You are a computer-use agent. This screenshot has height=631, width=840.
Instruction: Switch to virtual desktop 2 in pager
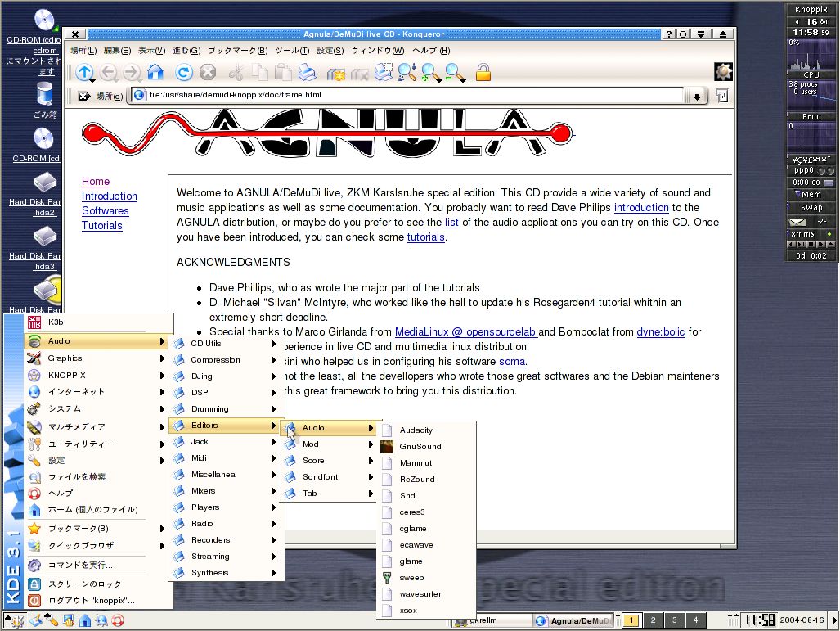(x=653, y=620)
